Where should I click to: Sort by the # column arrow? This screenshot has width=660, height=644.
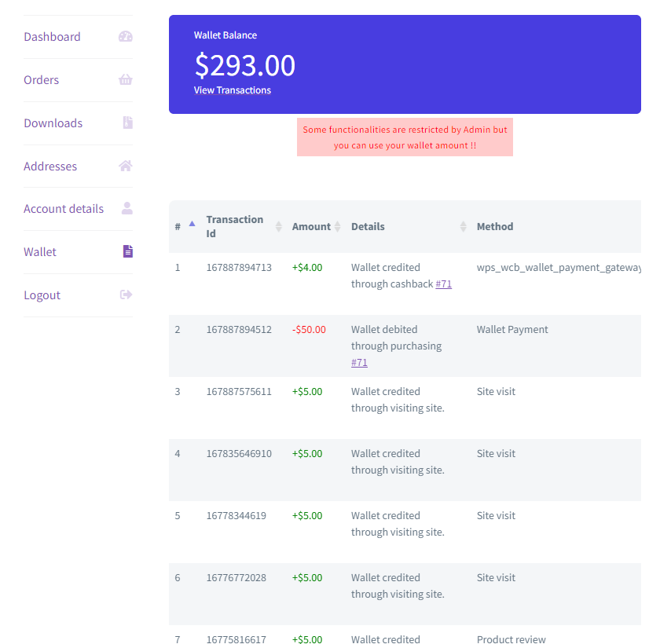[x=192, y=224]
